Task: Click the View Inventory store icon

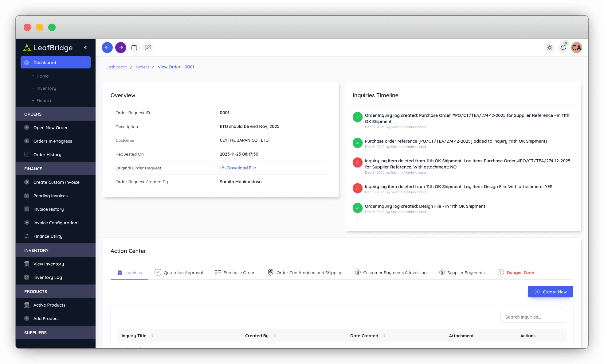Action: point(27,264)
